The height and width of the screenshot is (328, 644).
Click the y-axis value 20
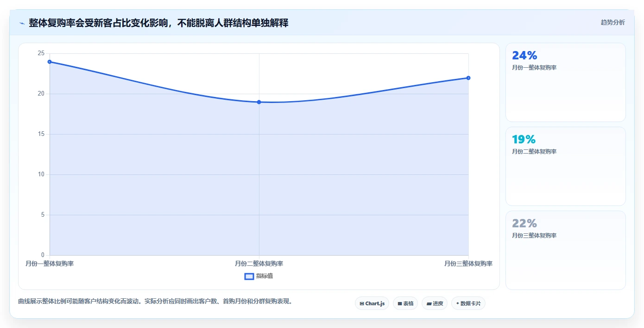[x=41, y=94]
